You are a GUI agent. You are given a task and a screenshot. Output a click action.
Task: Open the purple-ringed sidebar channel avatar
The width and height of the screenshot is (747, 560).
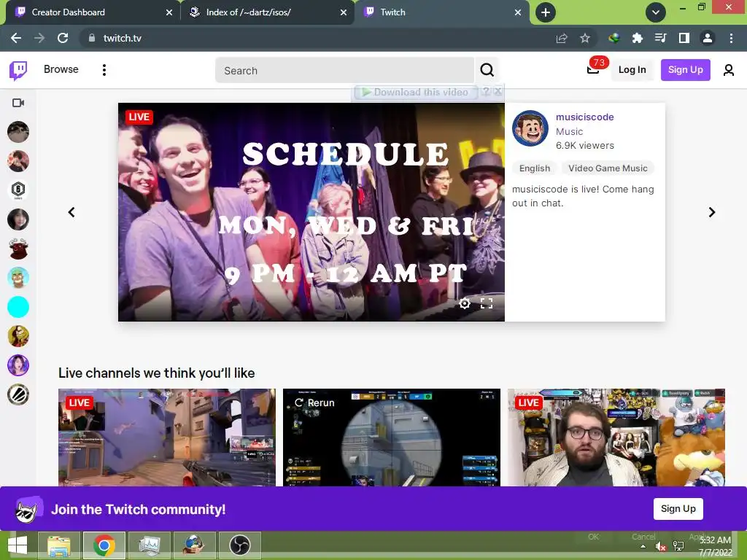18,365
